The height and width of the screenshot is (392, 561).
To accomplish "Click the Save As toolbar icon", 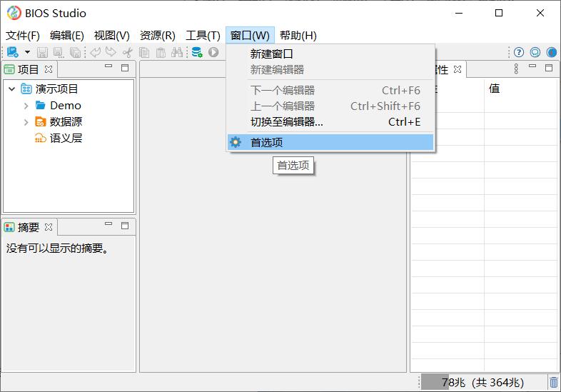I will click(59, 53).
